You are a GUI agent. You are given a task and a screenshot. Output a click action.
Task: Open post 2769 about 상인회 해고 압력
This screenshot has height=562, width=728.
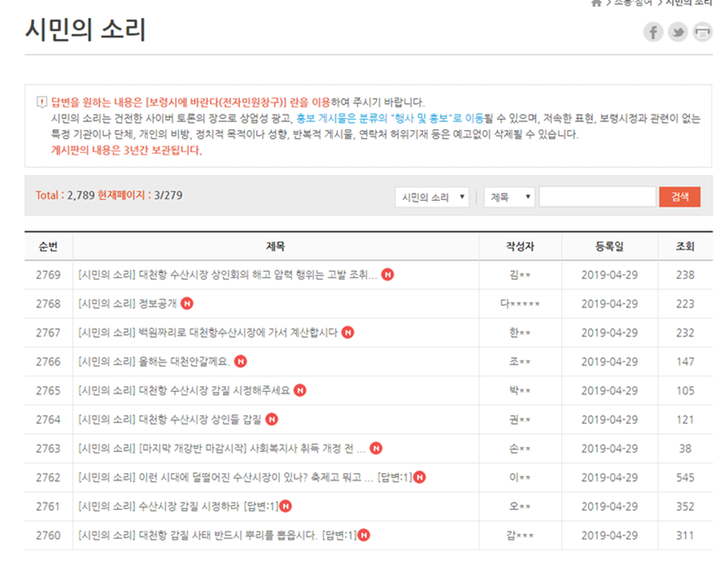(227, 275)
